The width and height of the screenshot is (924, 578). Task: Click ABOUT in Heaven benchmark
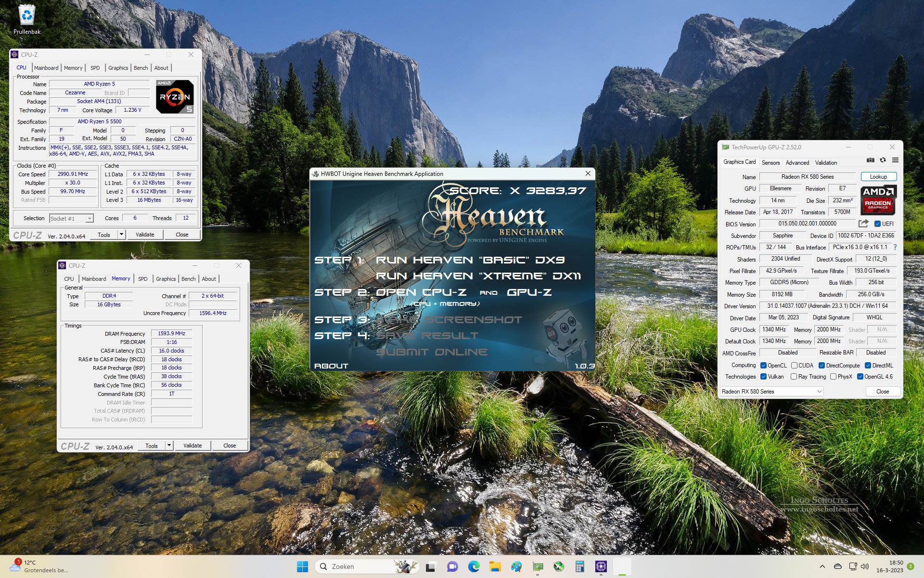[331, 366]
